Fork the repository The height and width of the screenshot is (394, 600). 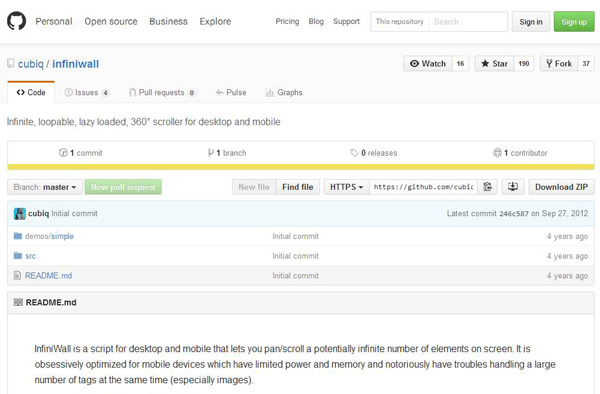(559, 63)
